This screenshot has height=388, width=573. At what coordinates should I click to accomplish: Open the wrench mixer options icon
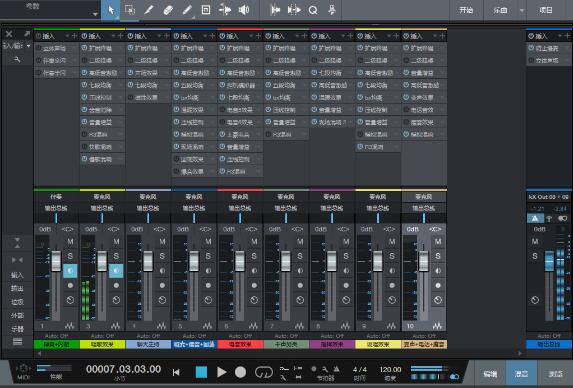(17, 59)
